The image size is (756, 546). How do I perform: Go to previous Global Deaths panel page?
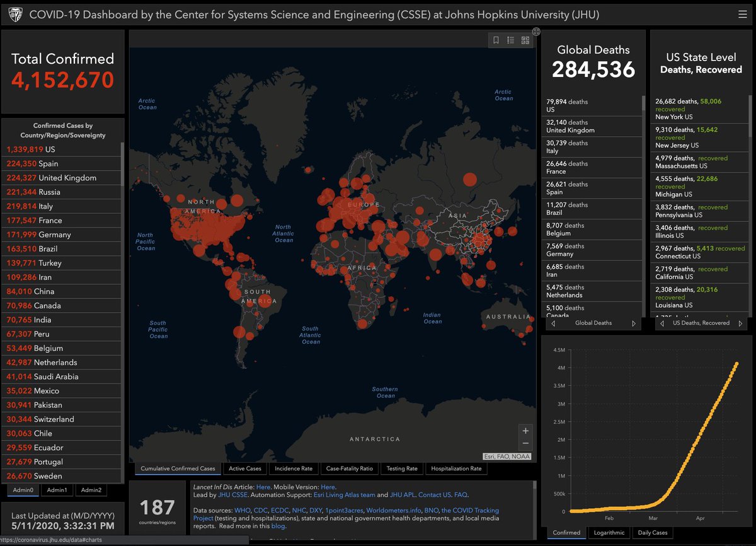[553, 323]
